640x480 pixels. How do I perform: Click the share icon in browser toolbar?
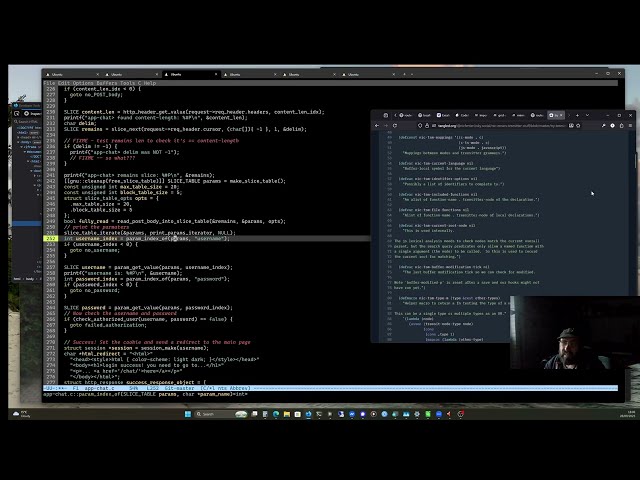click(x=621, y=126)
